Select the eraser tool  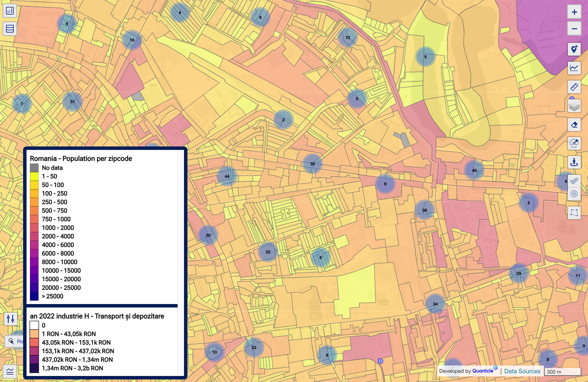pyautogui.click(x=574, y=125)
